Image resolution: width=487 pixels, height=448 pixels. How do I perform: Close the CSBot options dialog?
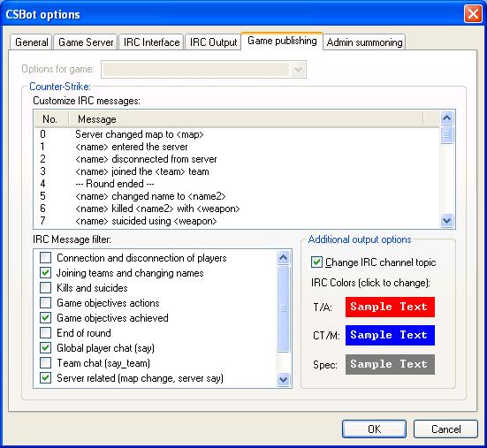pos(473,14)
